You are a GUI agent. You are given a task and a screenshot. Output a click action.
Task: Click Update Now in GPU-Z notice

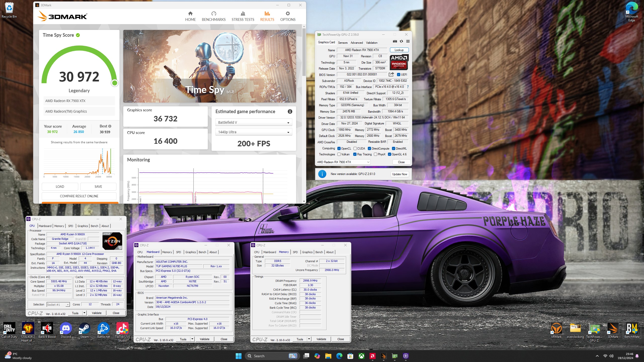400,174
